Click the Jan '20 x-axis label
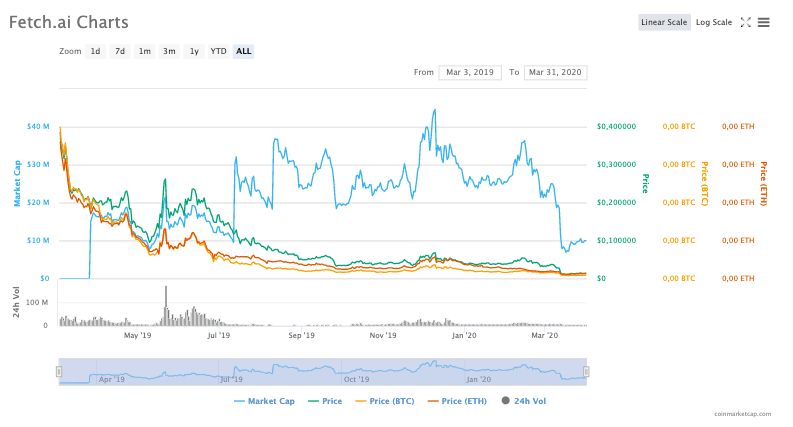The width and height of the screenshot is (793, 427). click(464, 335)
